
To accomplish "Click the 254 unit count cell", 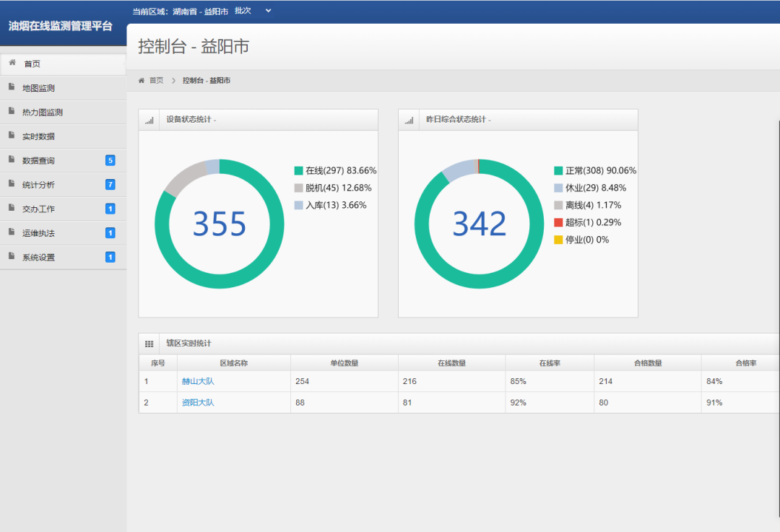I will (x=344, y=381).
